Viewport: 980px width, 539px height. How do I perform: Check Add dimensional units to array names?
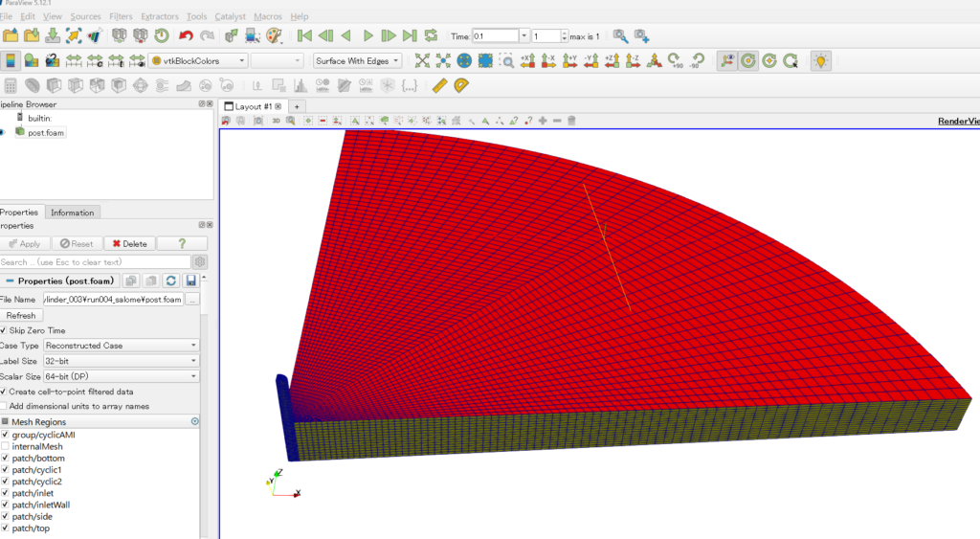point(4,406)
